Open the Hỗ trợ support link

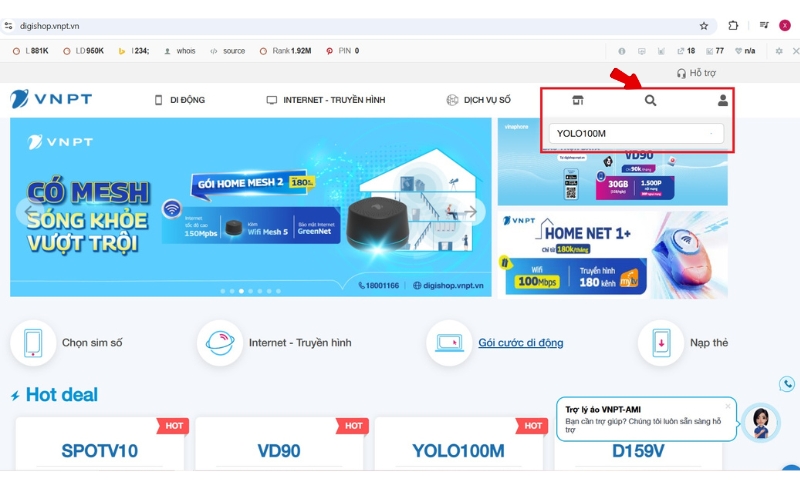click(x=696, y=73)
